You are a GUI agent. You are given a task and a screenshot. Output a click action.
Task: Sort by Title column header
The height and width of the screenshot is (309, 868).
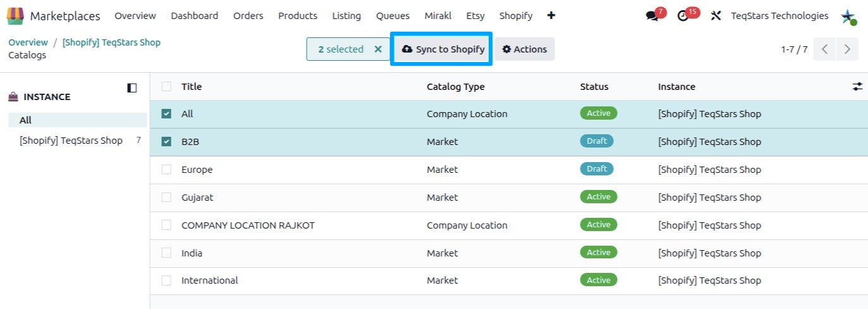tap(192, 87)
